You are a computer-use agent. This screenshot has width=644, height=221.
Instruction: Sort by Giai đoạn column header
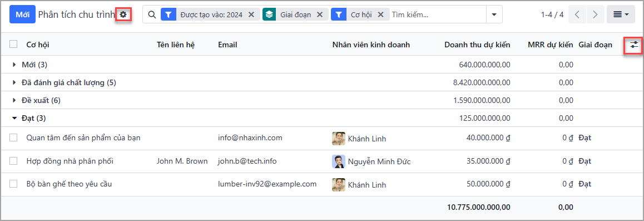[x=595, y=45]
